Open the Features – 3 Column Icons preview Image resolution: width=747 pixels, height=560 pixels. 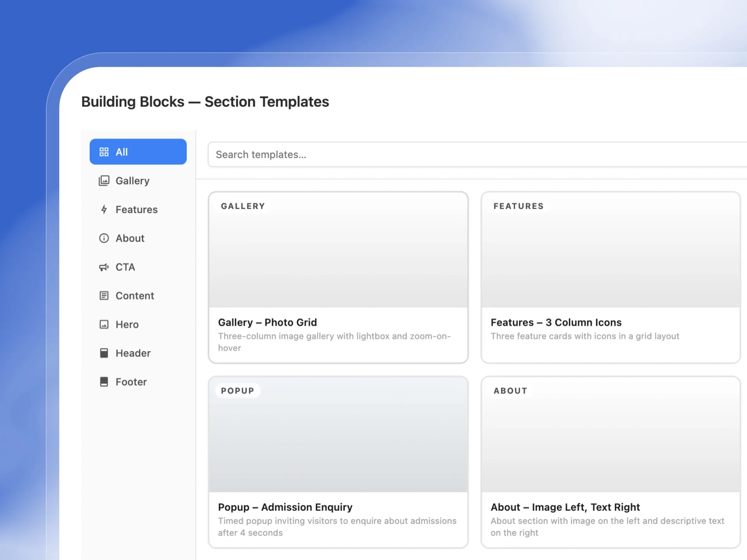click(611, 250)
